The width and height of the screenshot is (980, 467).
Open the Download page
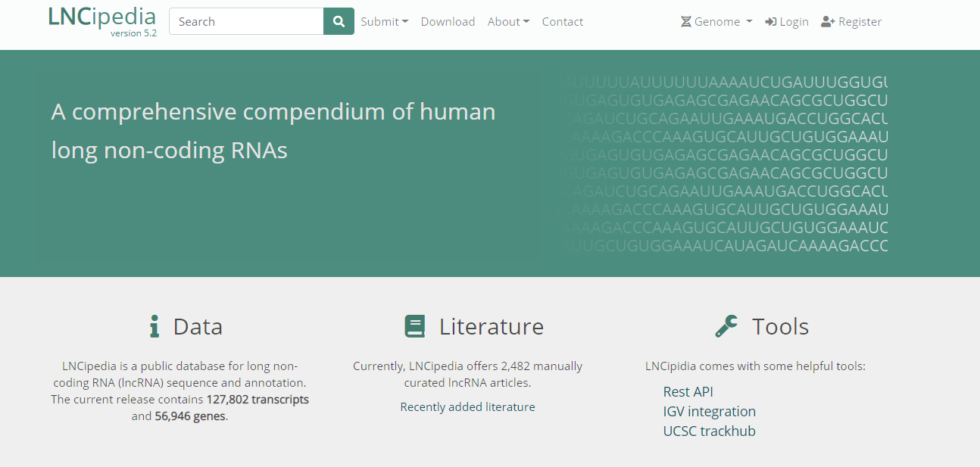[x=448, y=22]
